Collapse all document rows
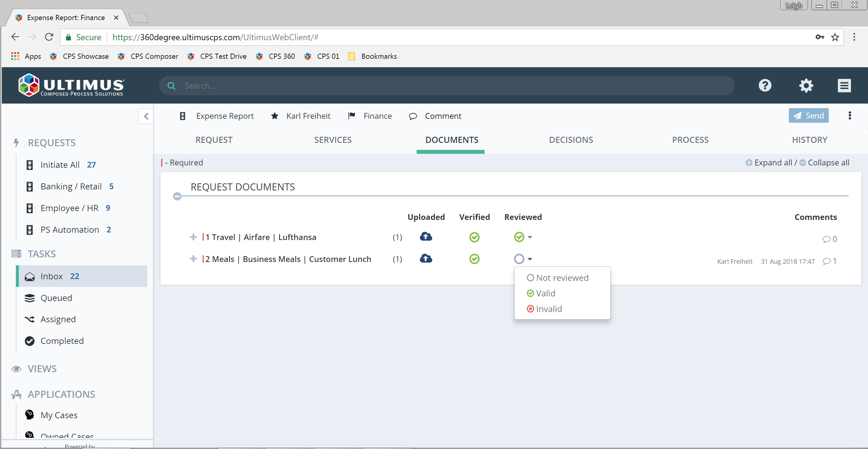The width and height of the screenshot is (868, 449). [x=824, y=163]
